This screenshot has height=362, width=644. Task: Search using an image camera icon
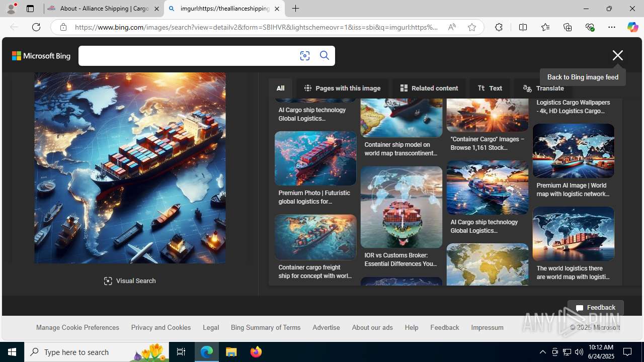click(x=305, y=56)
